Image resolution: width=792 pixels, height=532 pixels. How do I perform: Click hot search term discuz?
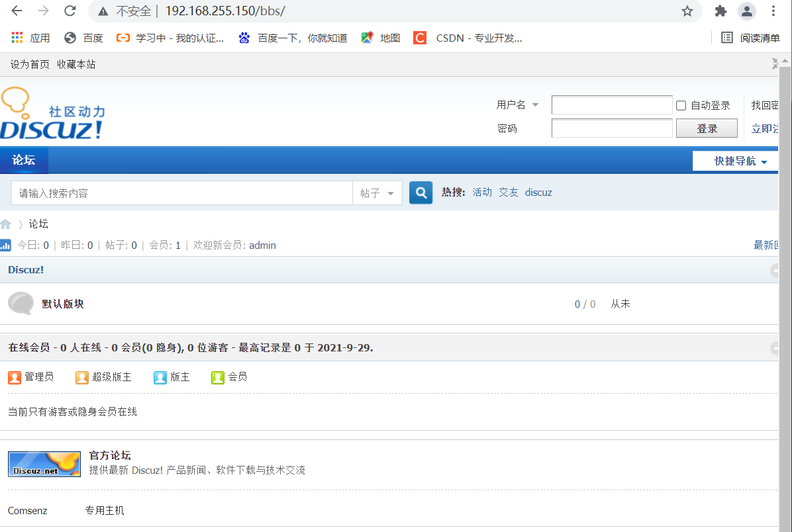[538, 193]
